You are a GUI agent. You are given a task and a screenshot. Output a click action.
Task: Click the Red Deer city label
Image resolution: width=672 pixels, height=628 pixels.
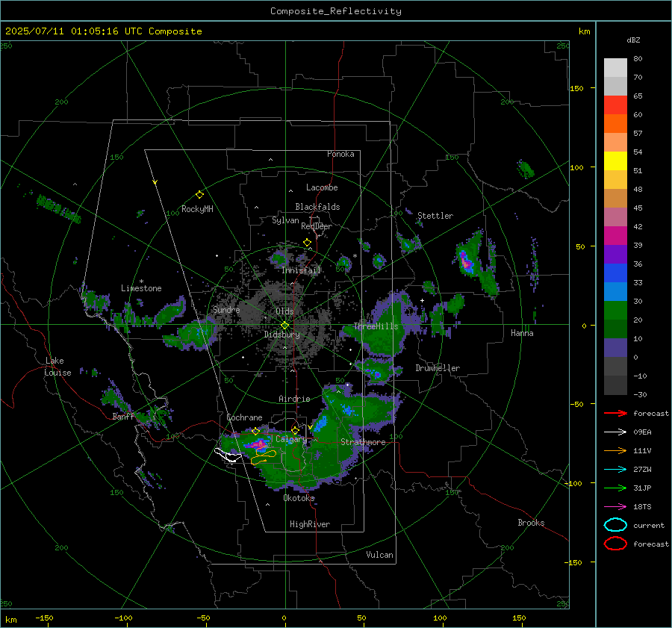(x=317, y=226)
